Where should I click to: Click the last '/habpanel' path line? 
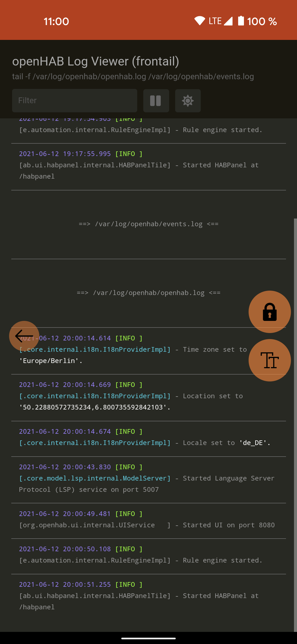tap(37, 607)
